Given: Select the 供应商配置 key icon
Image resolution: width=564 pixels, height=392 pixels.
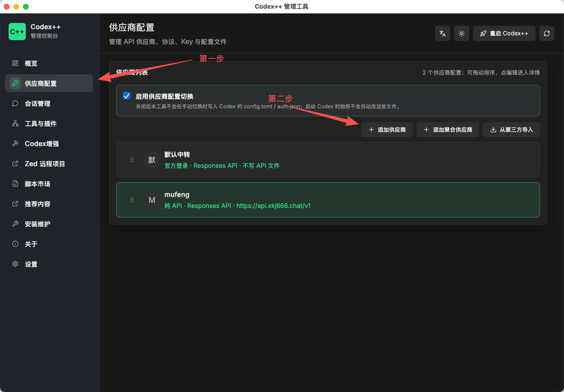Looking at the screenshot, I should 15,83.
